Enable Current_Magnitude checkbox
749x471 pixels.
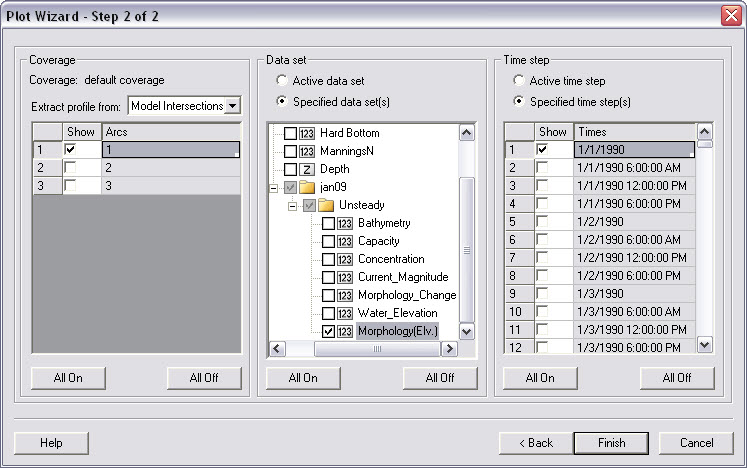pos(328,277)
